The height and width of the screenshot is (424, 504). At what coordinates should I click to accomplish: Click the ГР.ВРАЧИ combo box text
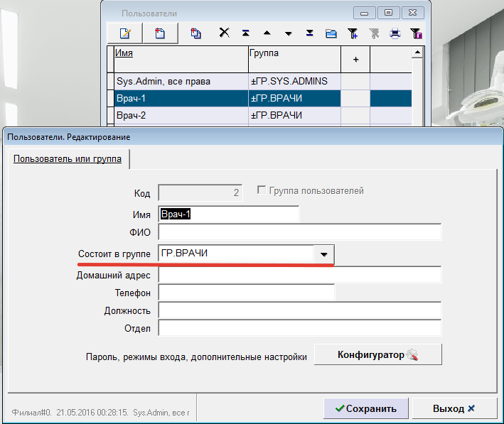tap(185, 254)
